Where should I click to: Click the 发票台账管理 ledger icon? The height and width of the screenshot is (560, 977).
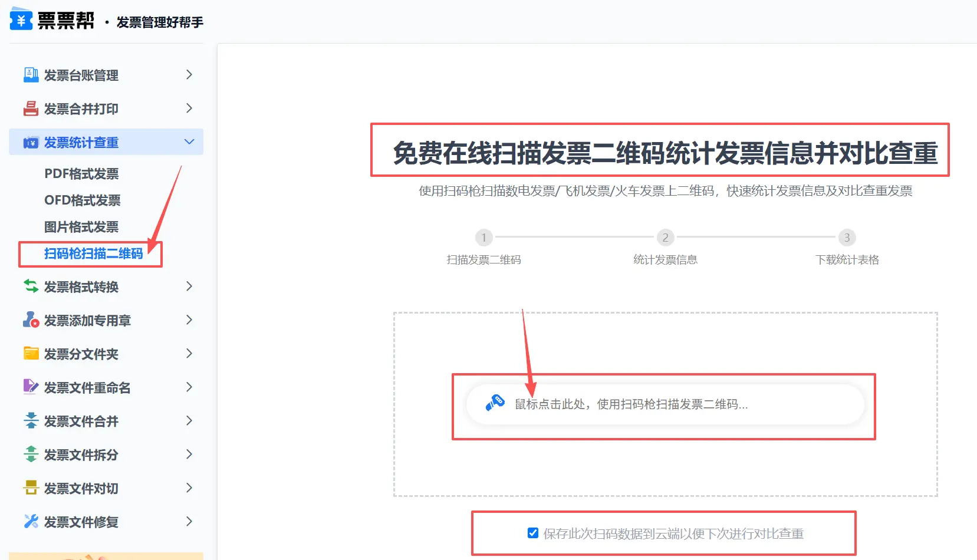click(x=31, y=75)
